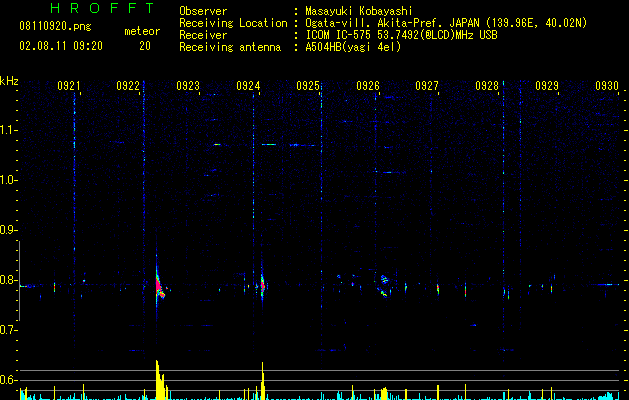Select the filename 08110920.png
The height and width of the screenshot is (400, 629).
click(x=55, y=26)
